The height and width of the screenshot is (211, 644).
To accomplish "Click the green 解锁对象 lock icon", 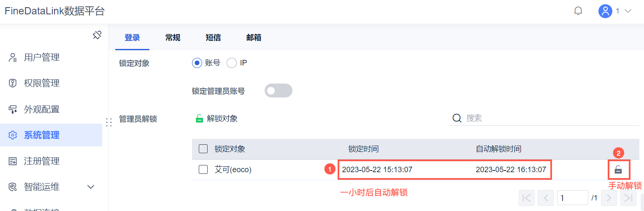I will (x=200, y=119).
